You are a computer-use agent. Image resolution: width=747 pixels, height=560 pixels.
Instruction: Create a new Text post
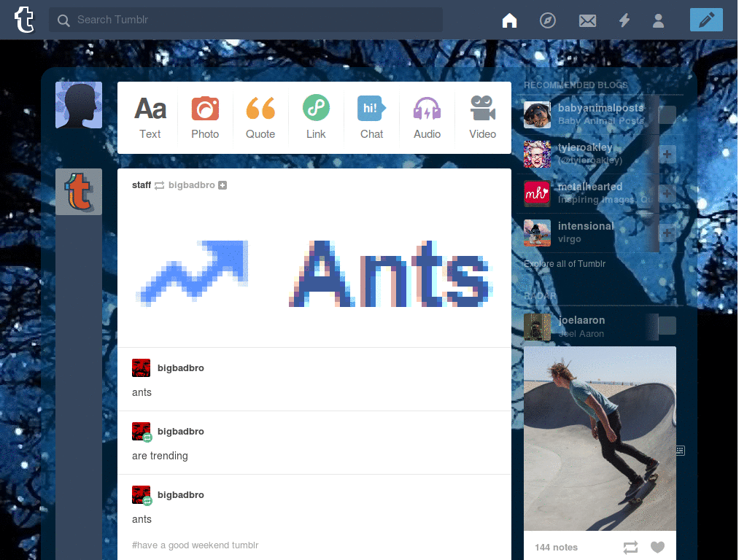click(x=150, y=117)
